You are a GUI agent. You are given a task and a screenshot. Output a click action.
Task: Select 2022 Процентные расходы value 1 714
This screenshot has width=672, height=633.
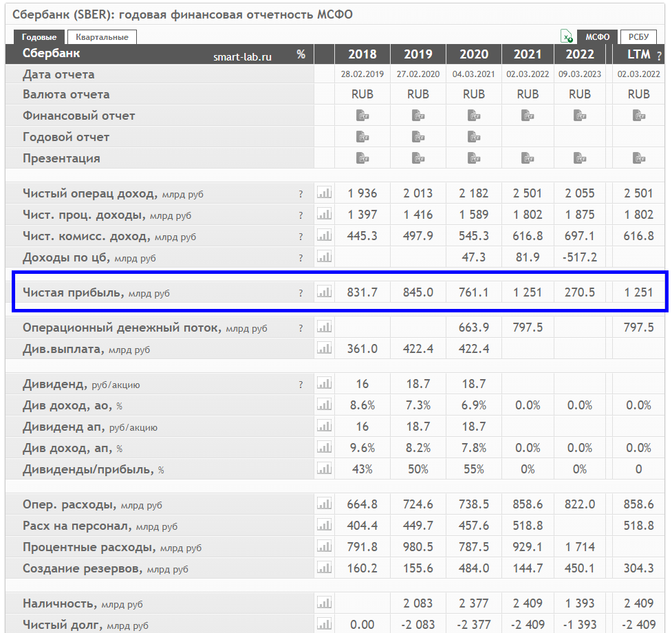[580, 547]
